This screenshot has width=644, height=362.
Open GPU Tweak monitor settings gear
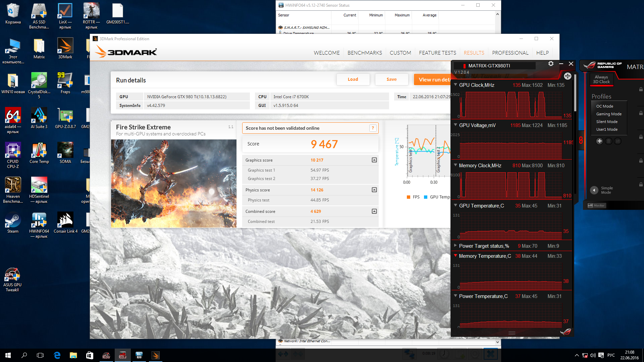[x=551, y=64]
